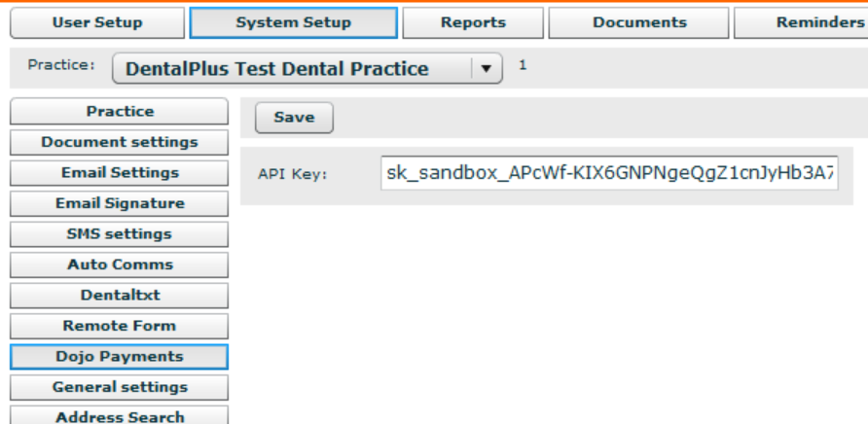Switch to the System Setup tab
This screenshot has height=424, width=868.
click(x=293, y=22)
